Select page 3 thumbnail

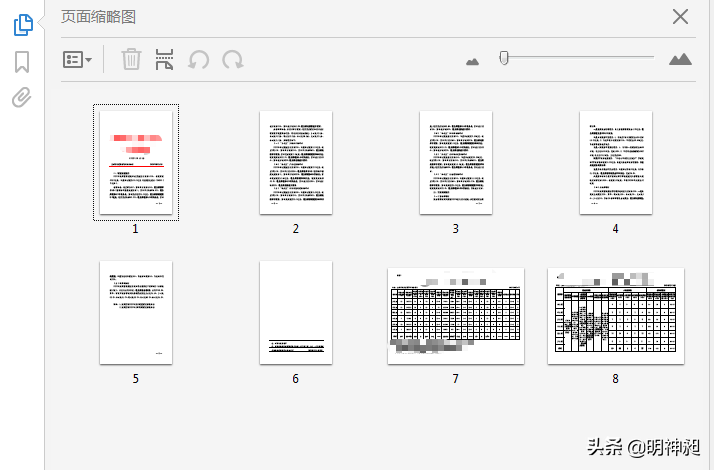pos(456,163)
